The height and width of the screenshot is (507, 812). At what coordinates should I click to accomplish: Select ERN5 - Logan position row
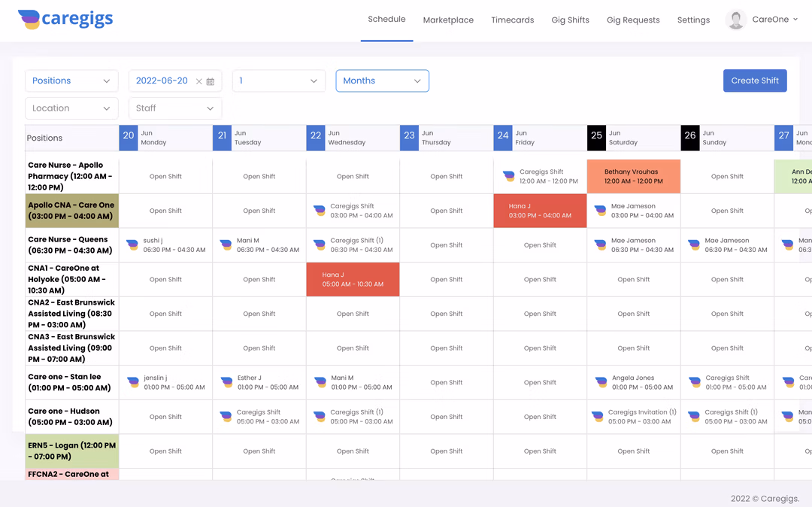click(72, 451)
